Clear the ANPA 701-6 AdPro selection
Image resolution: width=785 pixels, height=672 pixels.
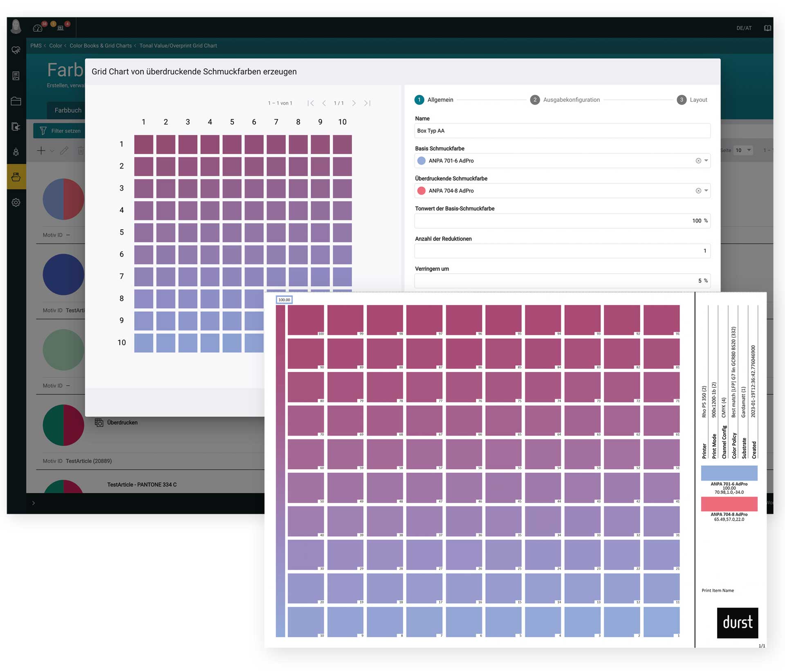[698, 161]
